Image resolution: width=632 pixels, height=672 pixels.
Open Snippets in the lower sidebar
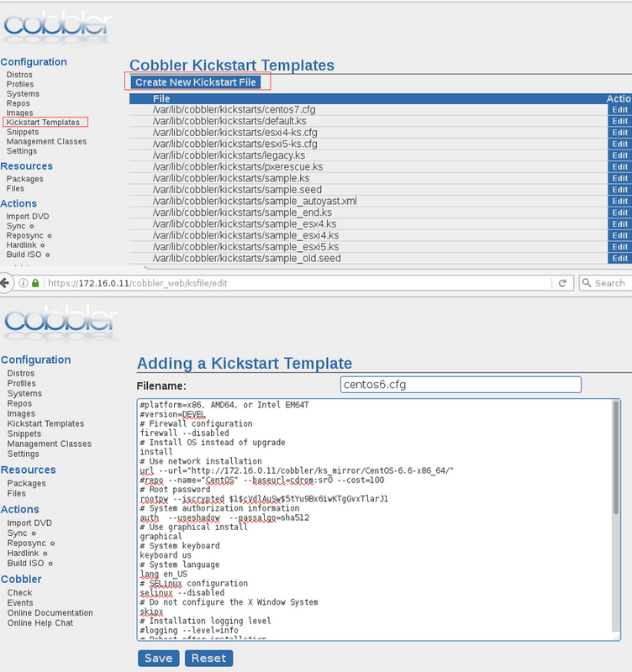coord(24,433)
